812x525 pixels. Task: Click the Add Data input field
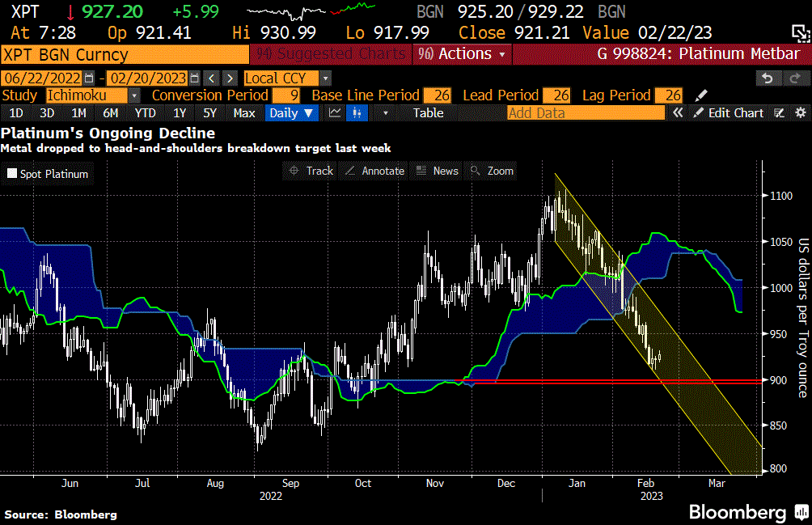coord(586,113)
